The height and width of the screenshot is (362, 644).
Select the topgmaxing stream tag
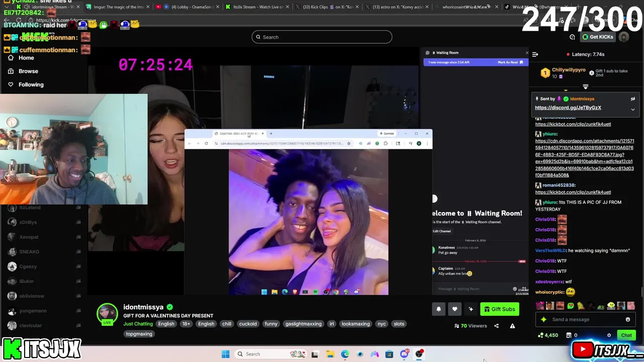(139, 334)
